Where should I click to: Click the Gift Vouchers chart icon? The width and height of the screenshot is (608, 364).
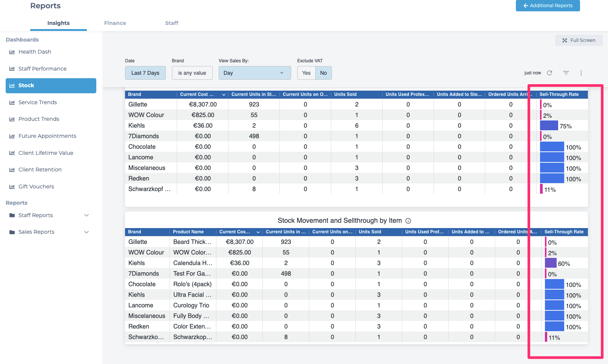click(x=12, y=187)
